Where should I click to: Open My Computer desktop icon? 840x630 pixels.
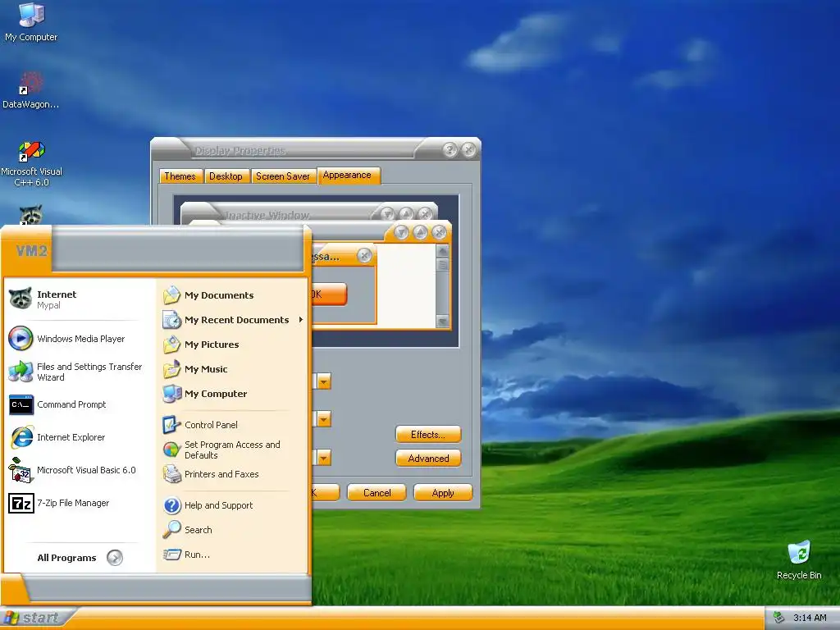click(31, 21)
